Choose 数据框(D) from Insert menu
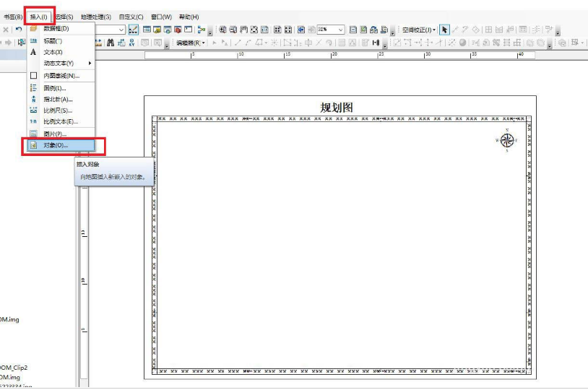Image resolution: width=588 pixels, height=390 pixels. (x=61, y=28)
